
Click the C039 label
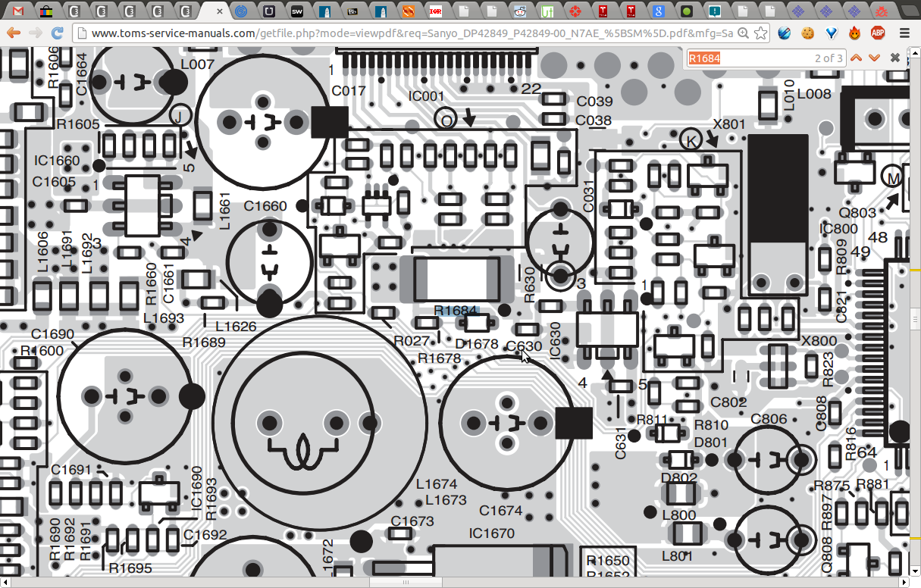(594, 102)
